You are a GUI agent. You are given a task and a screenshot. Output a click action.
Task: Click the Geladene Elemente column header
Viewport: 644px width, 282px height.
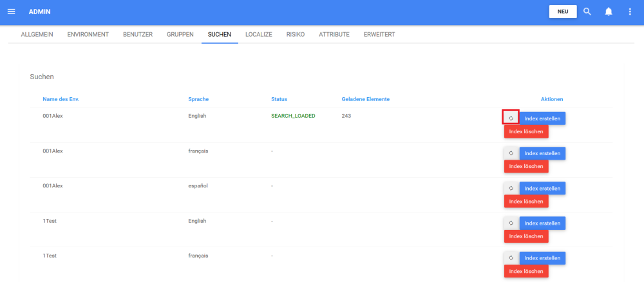point(366,99)
